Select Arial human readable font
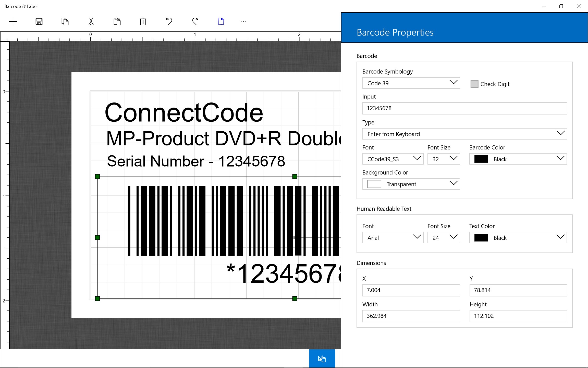This screenshot has height=368, width=588. (391, 237)
